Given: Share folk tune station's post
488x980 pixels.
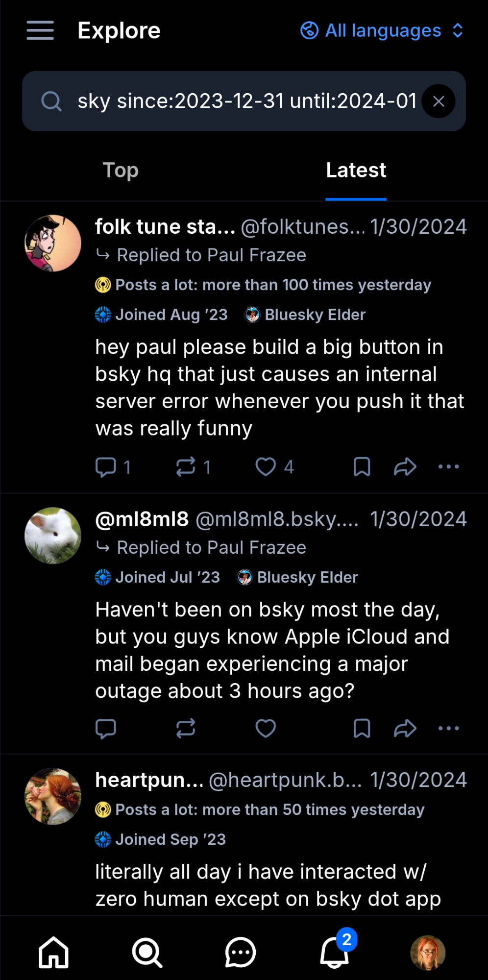Looking at the screenshot, I should pos(405,467).
